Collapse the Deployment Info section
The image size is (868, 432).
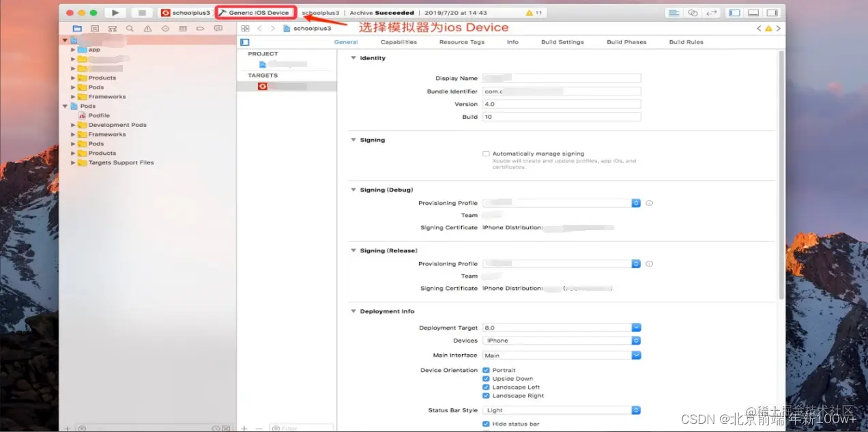pos(353,311)
